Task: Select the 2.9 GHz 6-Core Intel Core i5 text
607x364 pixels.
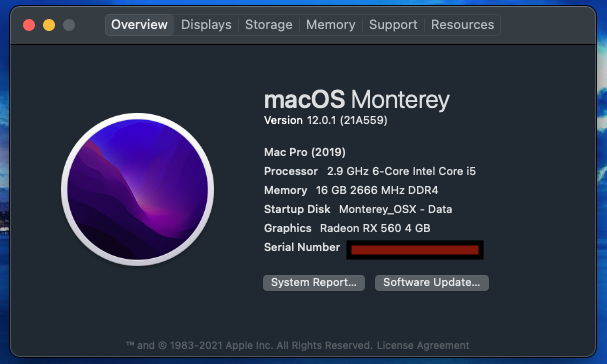Action: 401,171
